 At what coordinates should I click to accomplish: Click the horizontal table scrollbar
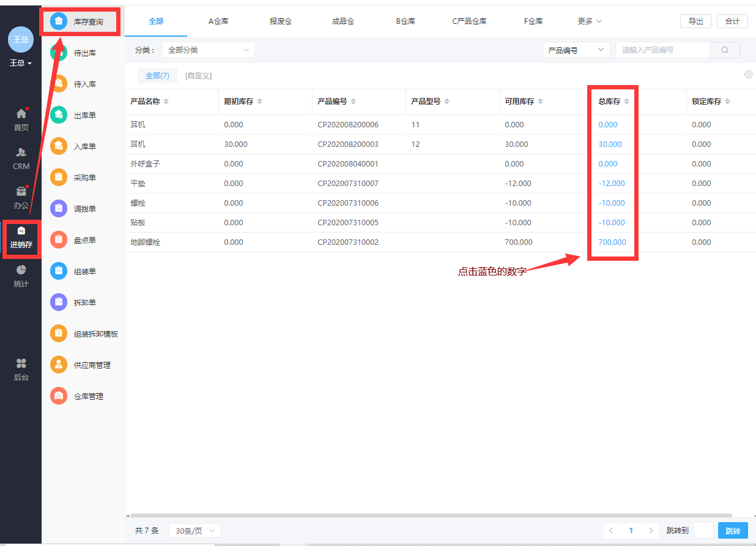(x=431, y=515)
